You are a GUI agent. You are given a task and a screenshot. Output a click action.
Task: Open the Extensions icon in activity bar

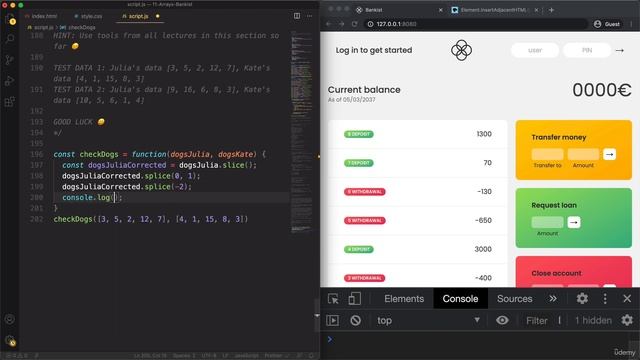[x=10, y=102]
